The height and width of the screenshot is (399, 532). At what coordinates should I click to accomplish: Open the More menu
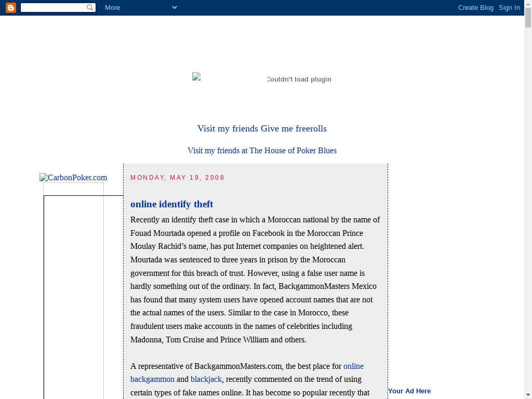112,7
